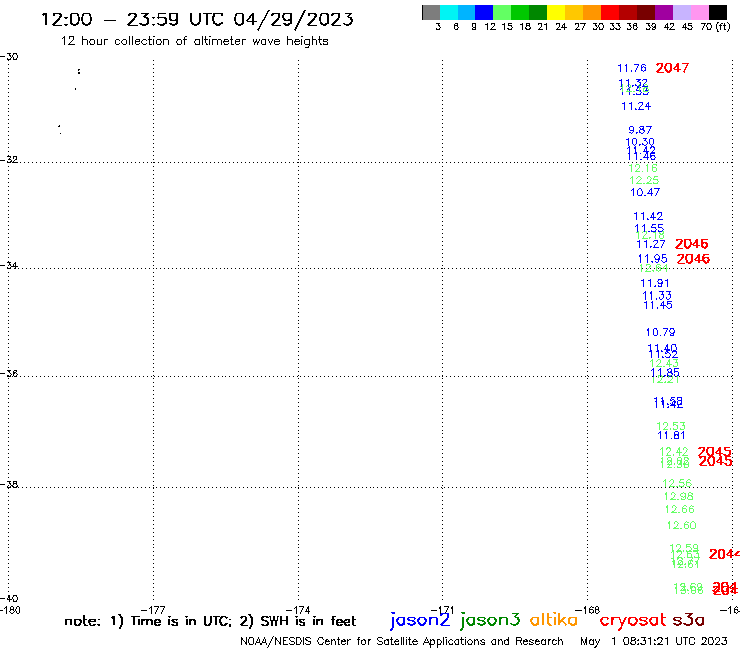Click the latitude axis label -34
Viewport: 740px width, 650px height.
pyautogui.click(x=9, y=265)
